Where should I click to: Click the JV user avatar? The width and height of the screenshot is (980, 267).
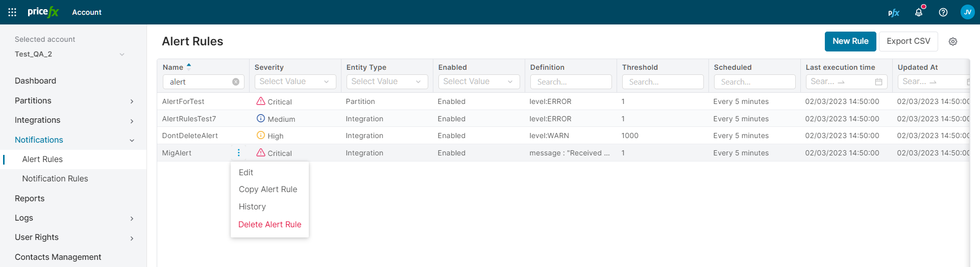point(967,12)
